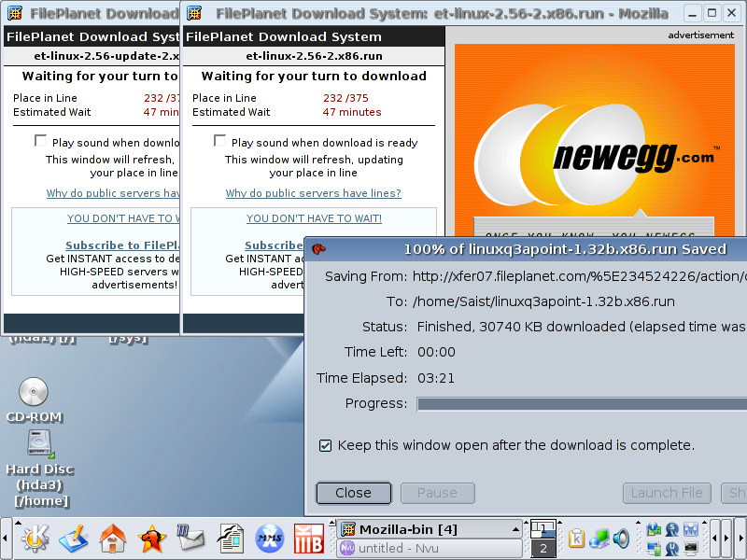Open the CD-ROM desktop icon
This screenshot has height=560, width=747.
pyautogui.click(x=34, y=393)
